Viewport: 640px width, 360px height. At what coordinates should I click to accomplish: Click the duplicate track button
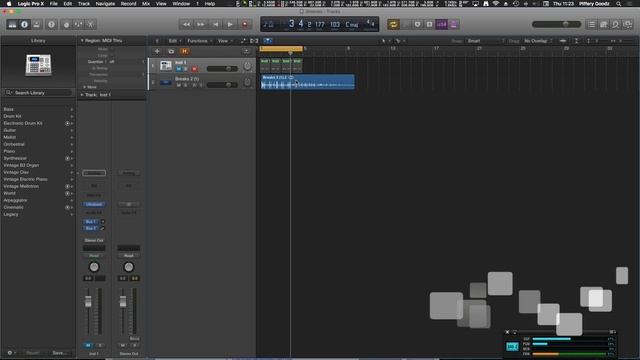tap(171, 51)
